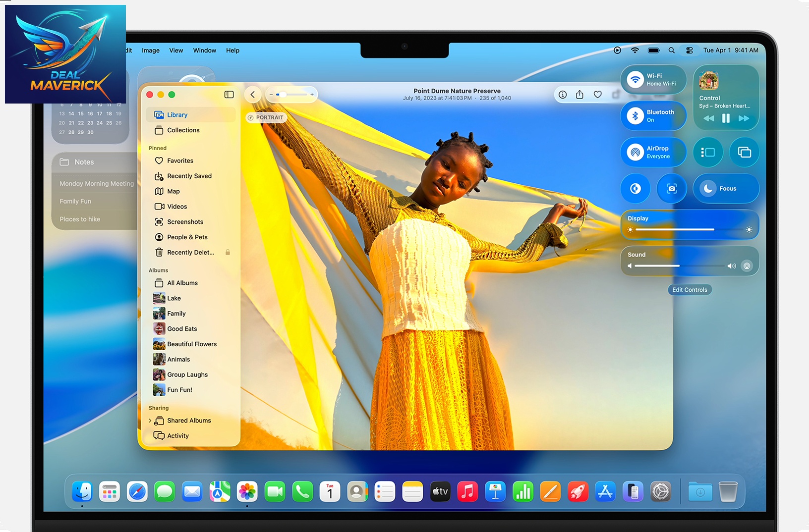Toggle Focus mode in Control Center
809x532 pixels.
click(x=708, y=189)
